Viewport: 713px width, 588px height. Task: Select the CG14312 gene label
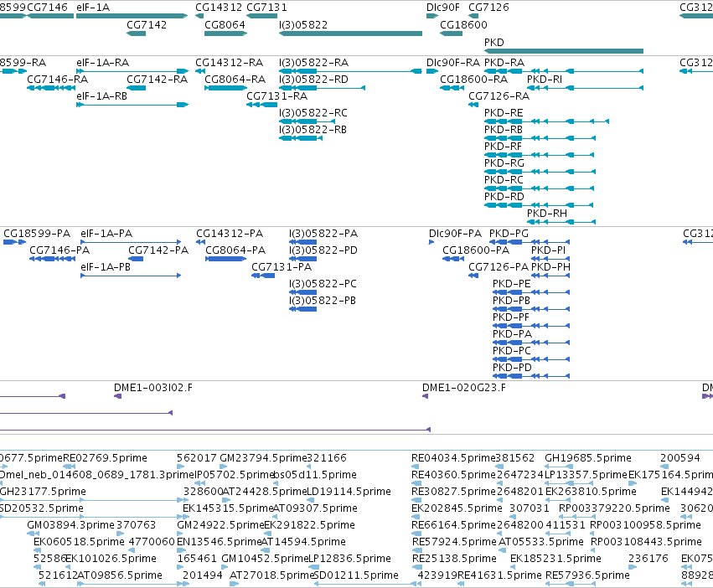click(219, 8)
